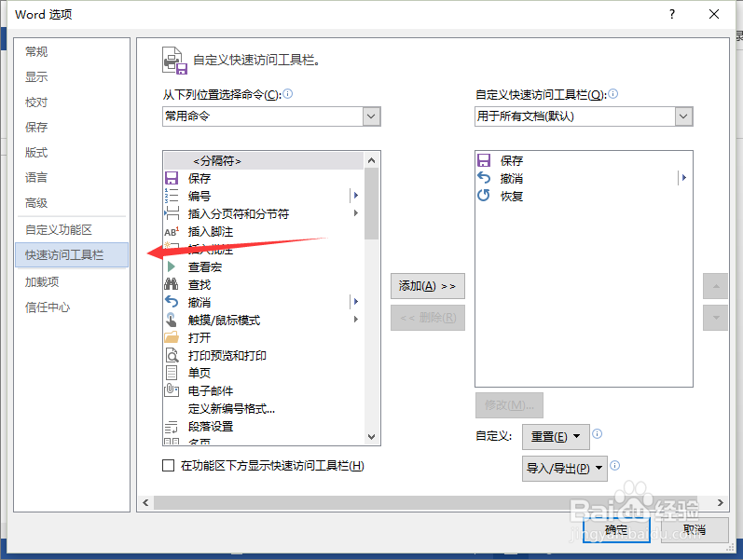The image size is (743, 560).
Task: Select 电子邮件 command text
Action: click(211, 390)
